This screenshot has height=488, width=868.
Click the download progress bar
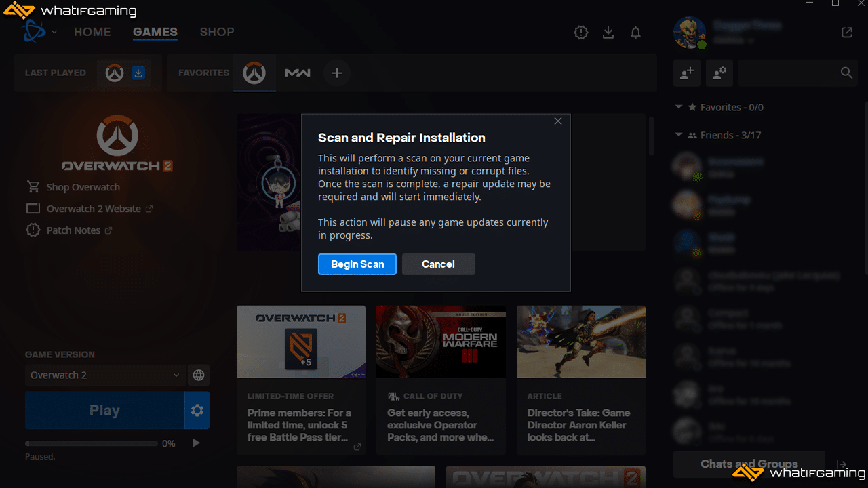tap(92, 443)
